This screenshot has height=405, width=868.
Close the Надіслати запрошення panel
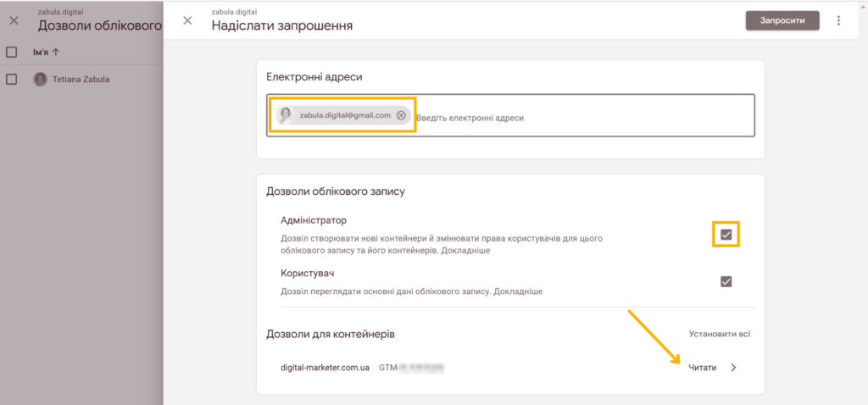[x=187, y=20]
